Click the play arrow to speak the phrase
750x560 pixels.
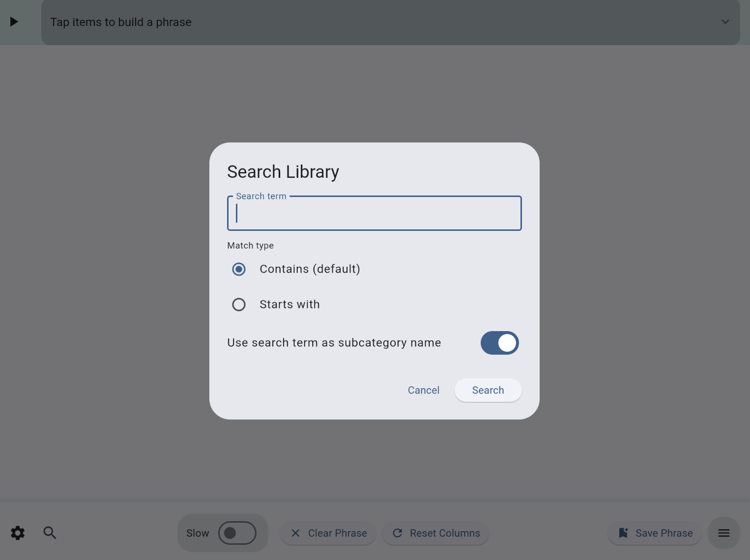[x=14, y=22]
